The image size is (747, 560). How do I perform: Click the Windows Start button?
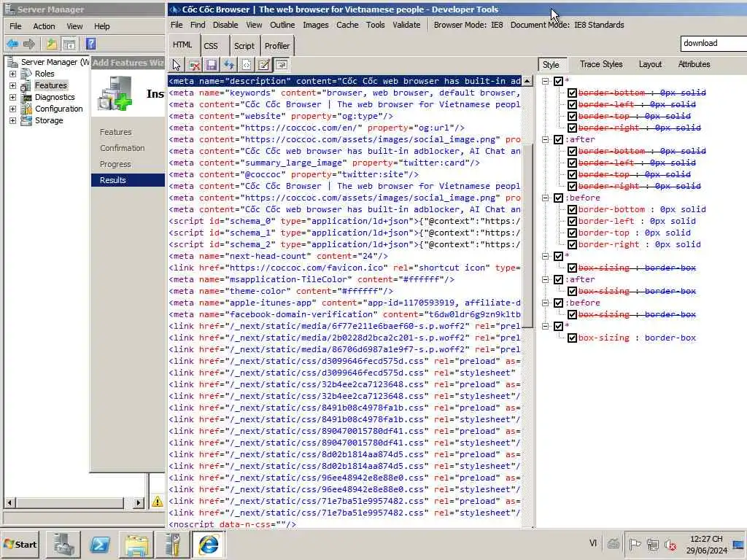click(x=20, y=545)
